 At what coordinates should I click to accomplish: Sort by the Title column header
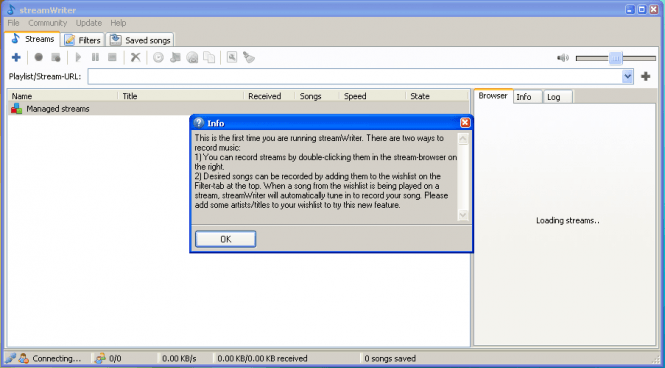(x=182, y=96)
